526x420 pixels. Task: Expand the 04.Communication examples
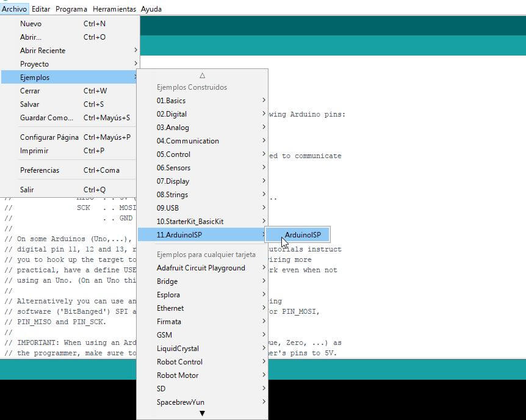pos(202,141)
